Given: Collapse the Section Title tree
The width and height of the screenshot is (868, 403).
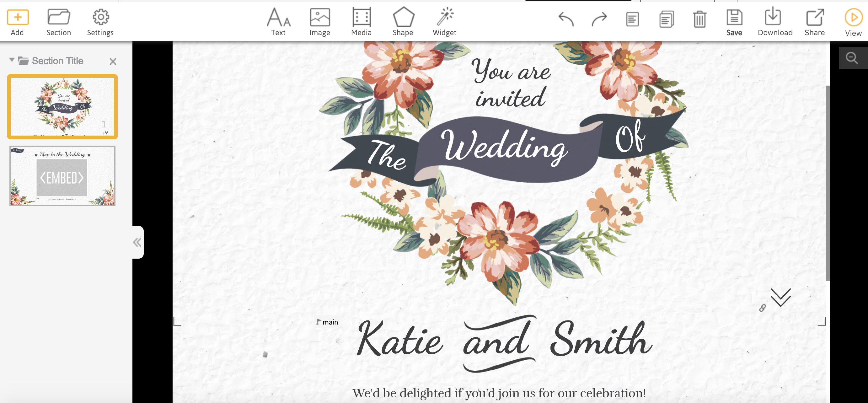Looking at the screenshot, I should tap(12, 60).
